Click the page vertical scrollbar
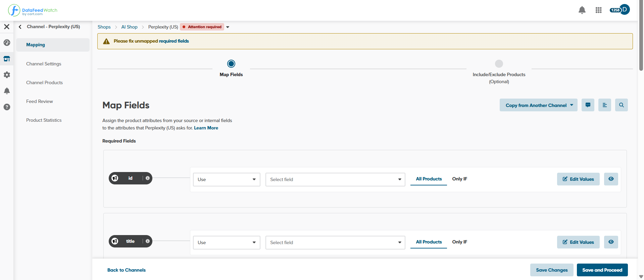644x280 pixels. tap(641, 35)
